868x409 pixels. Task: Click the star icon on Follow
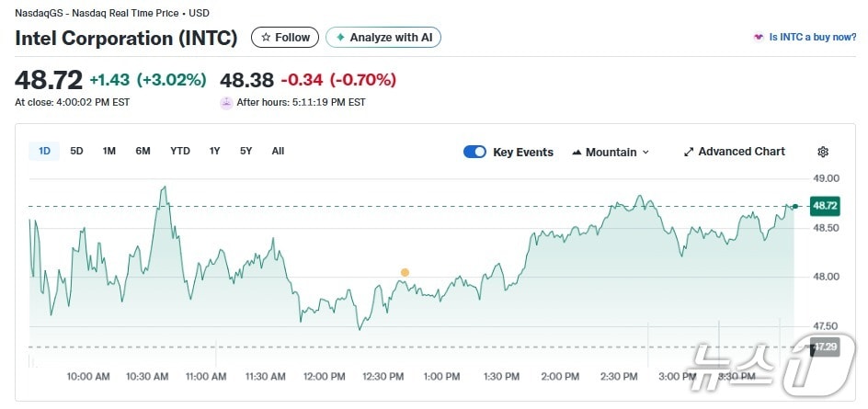pos(266,38)
